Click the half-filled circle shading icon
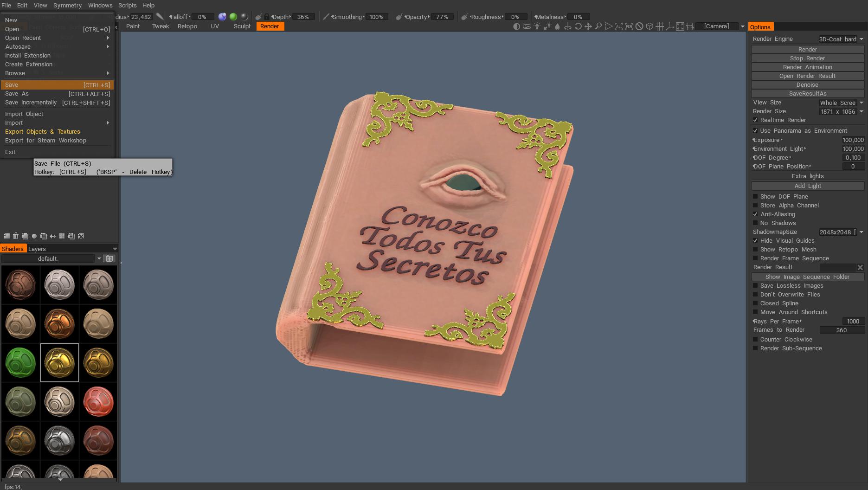The image size is (868, 490). pos(516,26)
